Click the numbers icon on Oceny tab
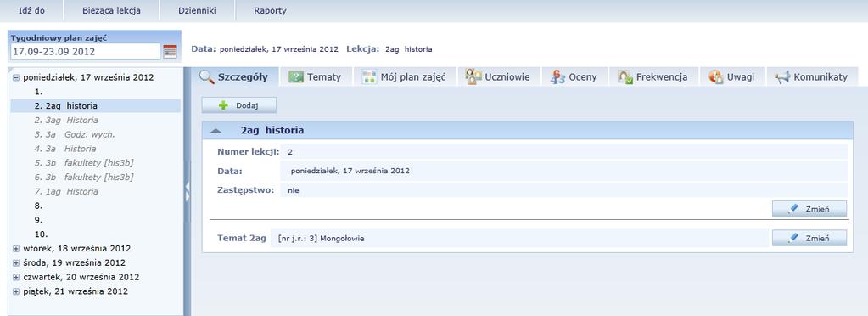The width and height of the screenshot is (868, 316). coord(557,77)
